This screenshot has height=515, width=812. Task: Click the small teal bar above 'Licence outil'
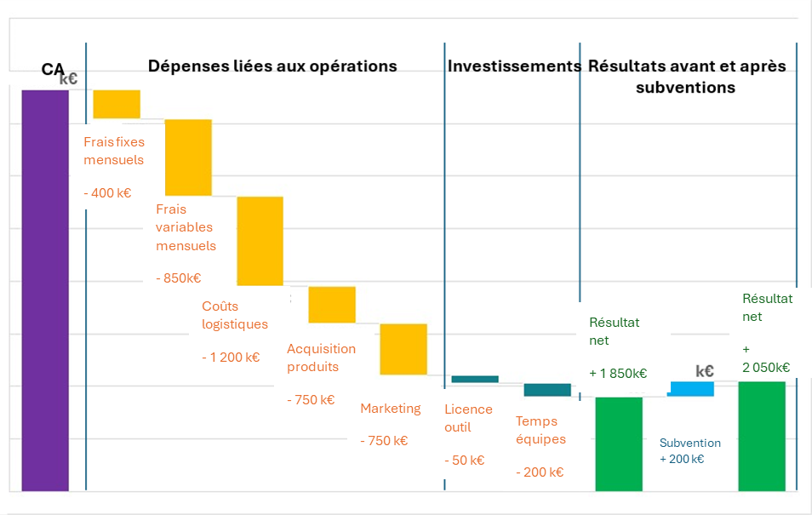474,379
